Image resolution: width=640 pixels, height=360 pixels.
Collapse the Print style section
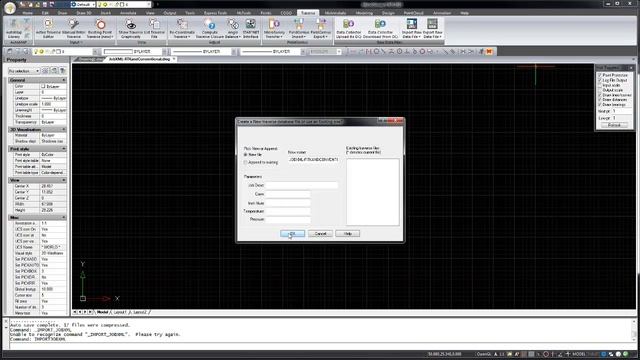point(64,149)
